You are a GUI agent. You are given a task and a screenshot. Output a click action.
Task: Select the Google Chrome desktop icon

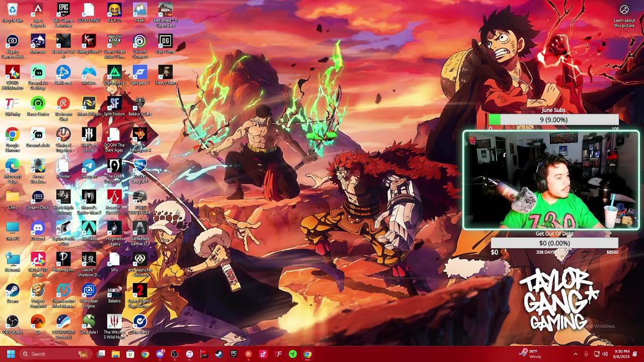coord(12,140)
